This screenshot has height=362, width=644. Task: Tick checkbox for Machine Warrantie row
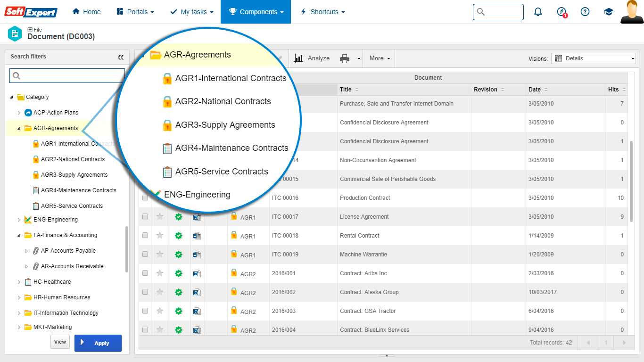145,255
